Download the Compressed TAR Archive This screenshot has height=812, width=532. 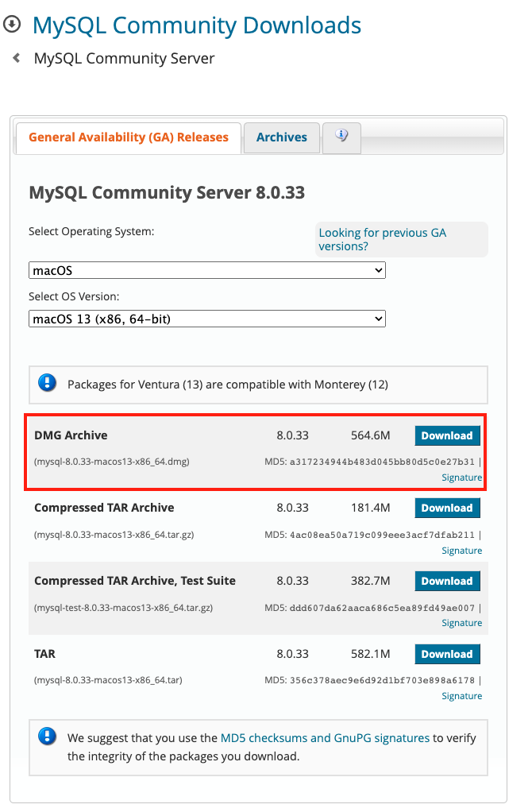pyautogui.click(x=447, y=508)
